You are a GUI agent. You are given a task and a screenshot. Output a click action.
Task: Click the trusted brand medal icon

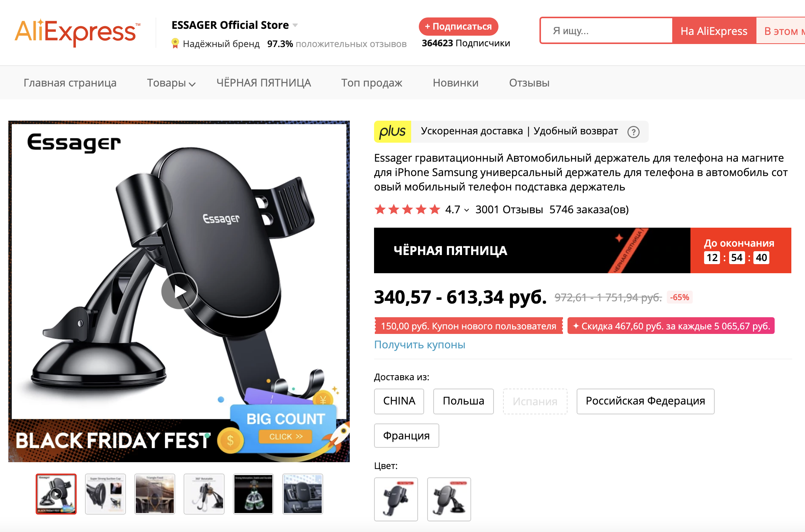tap(175, 44)
